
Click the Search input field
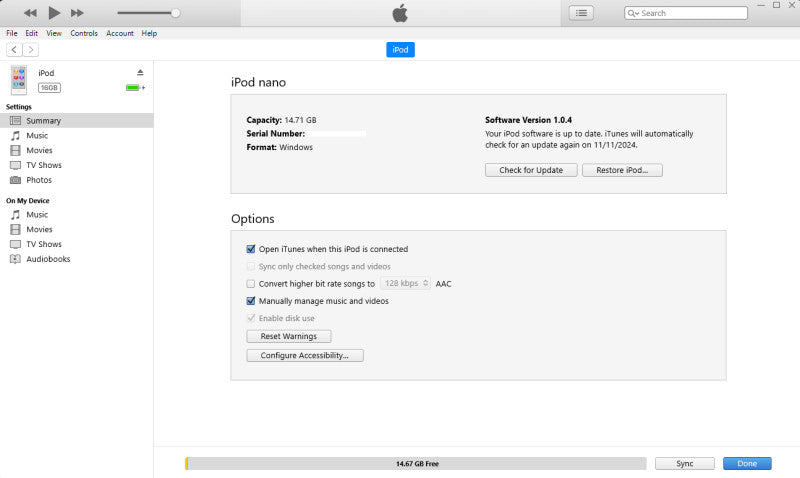coord(686,13)
